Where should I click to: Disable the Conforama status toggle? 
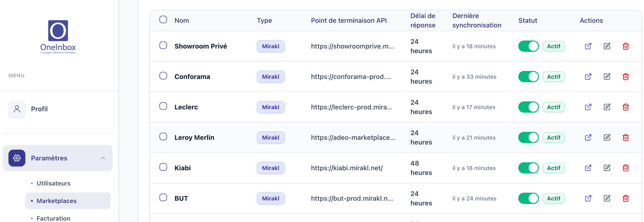point(528,77)
